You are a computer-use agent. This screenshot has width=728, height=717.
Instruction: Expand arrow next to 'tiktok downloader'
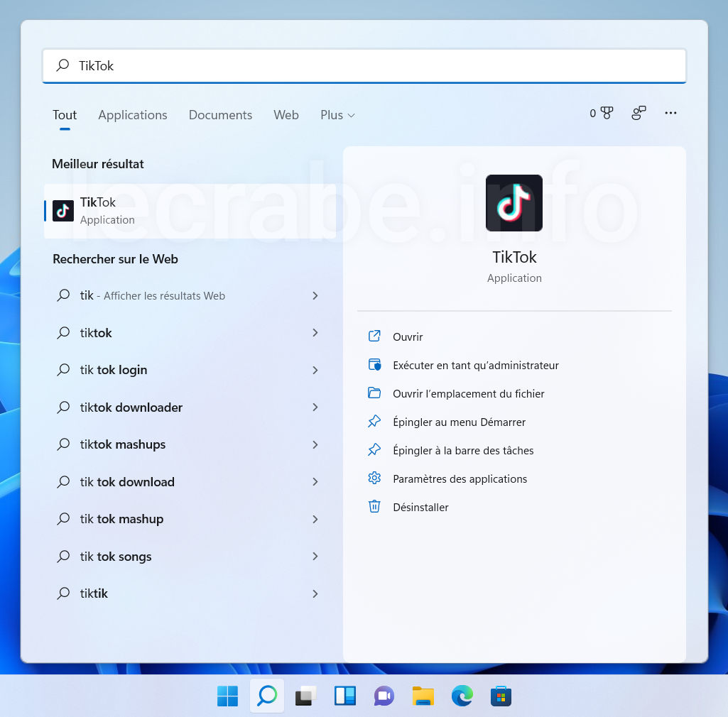(x=315, y=407)
